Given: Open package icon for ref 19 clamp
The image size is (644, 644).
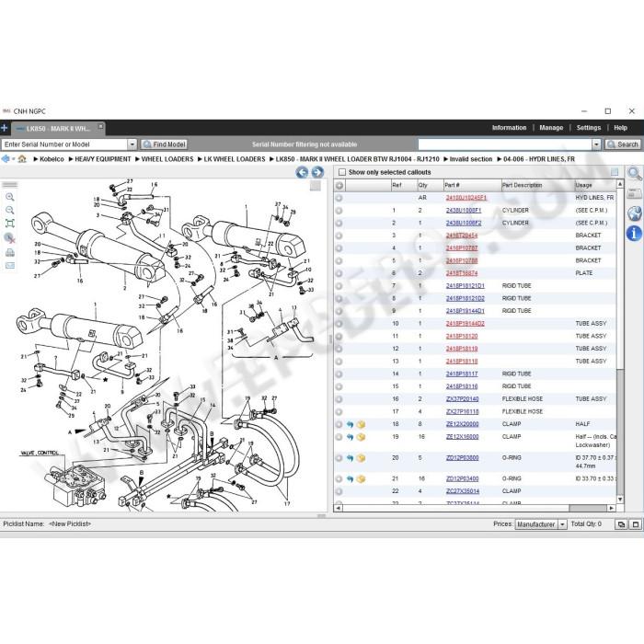Looking at the screenshot, I should pyautogui.click(x=361, y=437).
